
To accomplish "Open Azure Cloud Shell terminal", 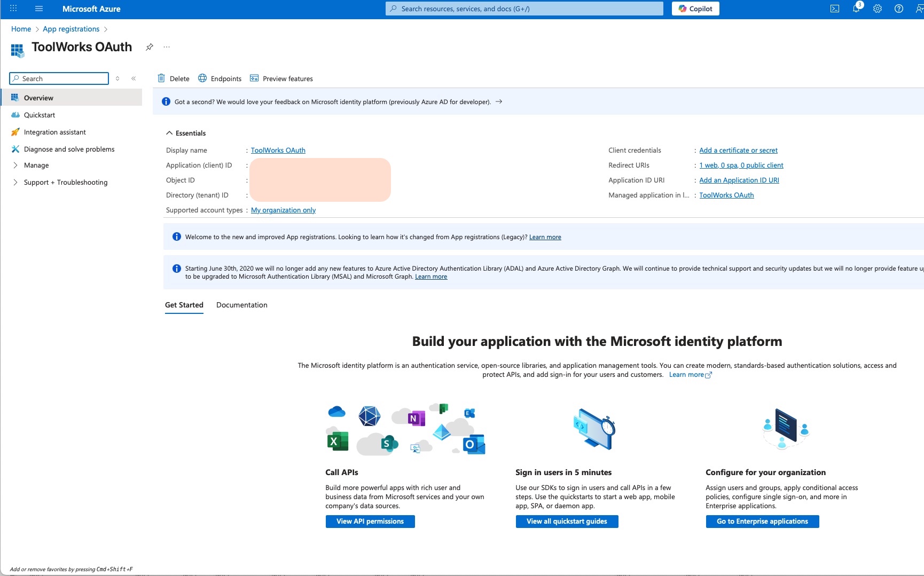I will [834, 9].
